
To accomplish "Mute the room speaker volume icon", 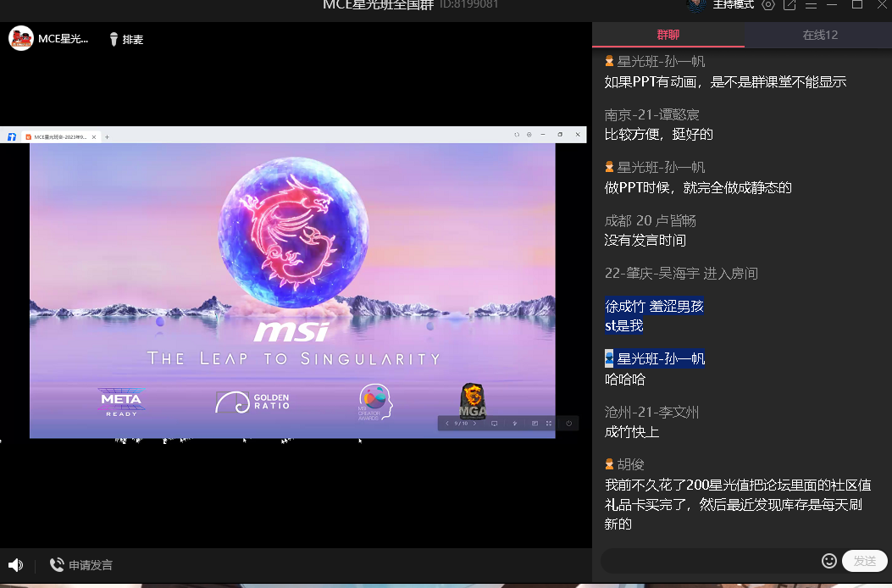I will point(15,564).
